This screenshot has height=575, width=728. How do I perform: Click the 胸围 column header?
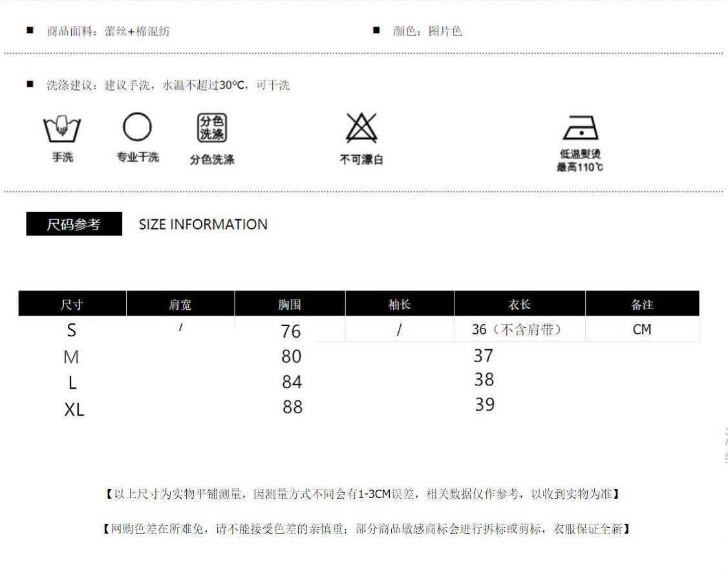pyautogui.click(x=290, y=304)
